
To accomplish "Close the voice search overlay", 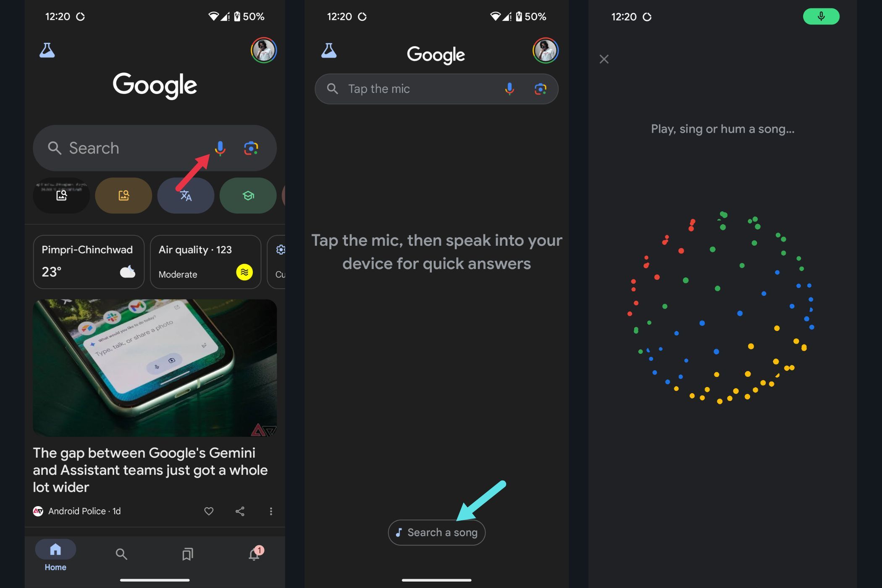I will coord(604,59).
